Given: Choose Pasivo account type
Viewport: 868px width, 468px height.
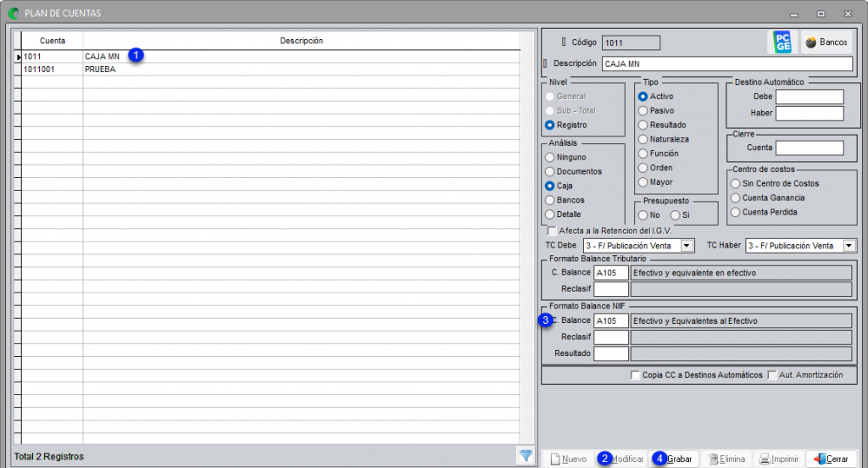Looking at the screenshot, I should tap(643, 111).
